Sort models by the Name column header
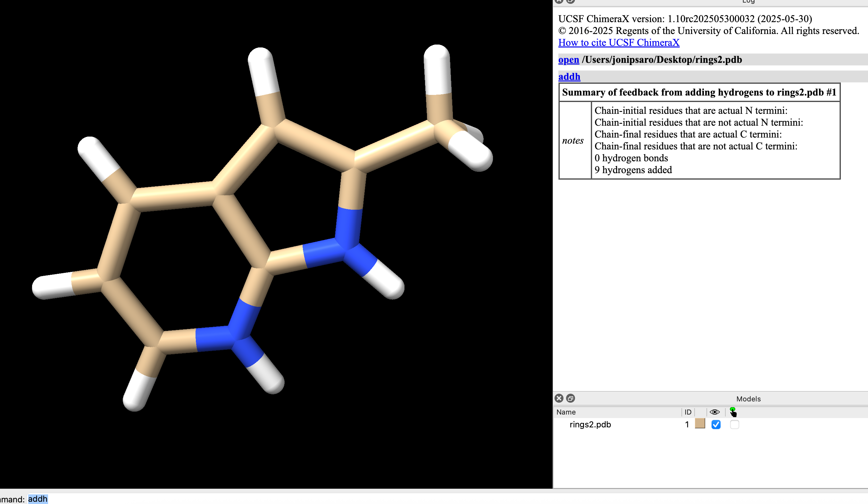 coord(566,412)
